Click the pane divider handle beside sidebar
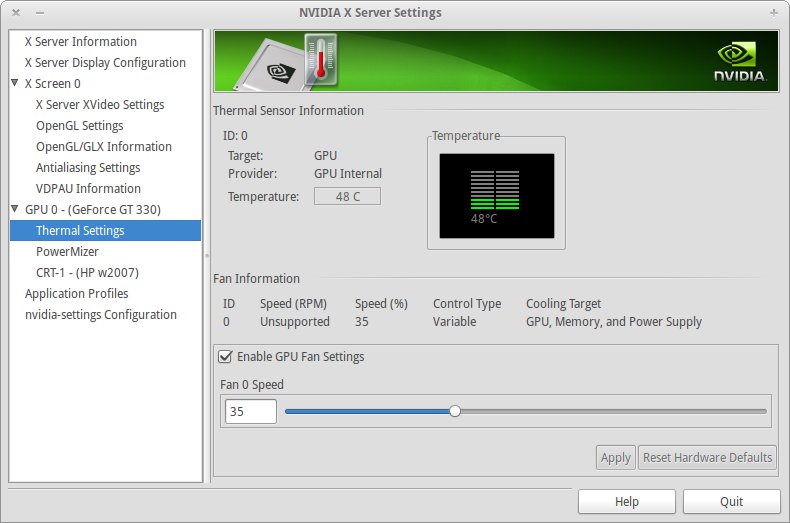This screenshot has height=523, width=790. click(207, 256)
